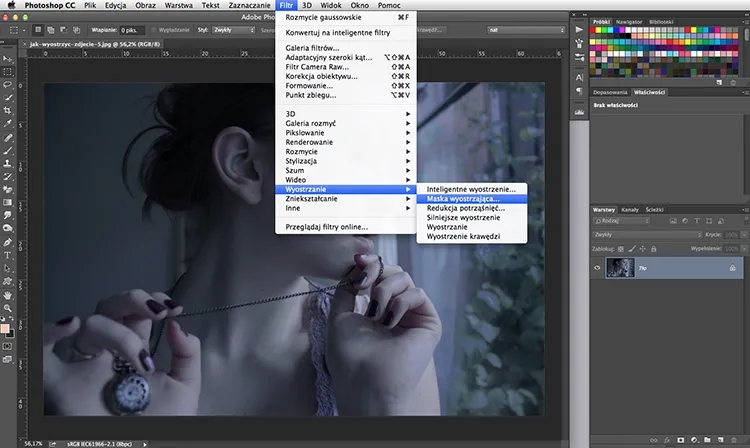This screenshot has width=750, height=448.
Task: Switch to the Kanały tab
Action: pyautogui.click(x=631, y=209)
